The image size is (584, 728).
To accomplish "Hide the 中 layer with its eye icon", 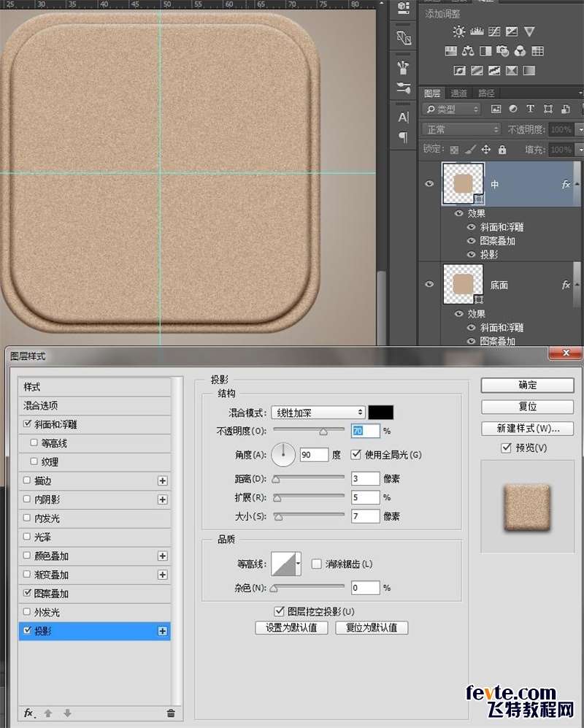I will (429, 184).
